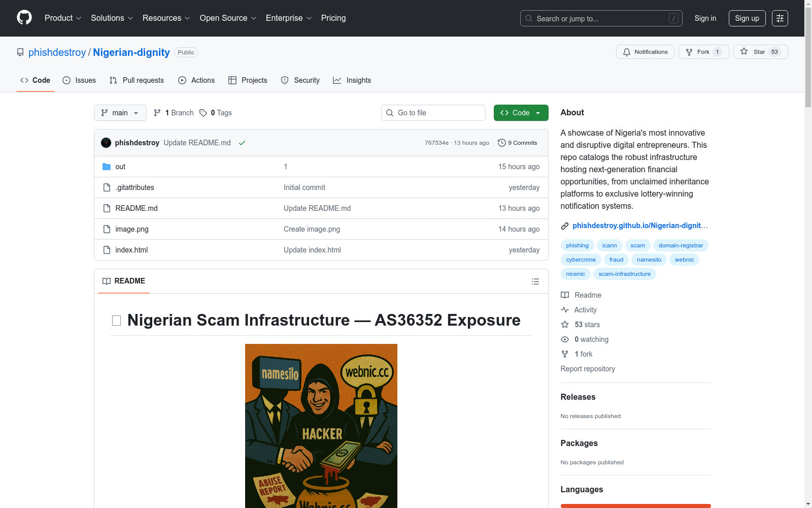This screenshot has width=812, height=508.
Task: Select the image.png file icon
Action: coord(107,229)
